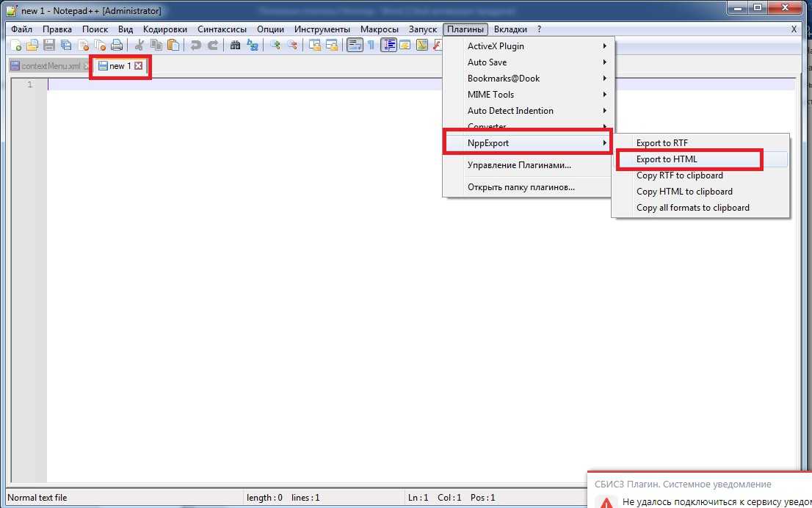Toggle indent guide toolbar button
The height and width of the screenshot is (508, 812).
pyautogui.click(x=388, y=46)
